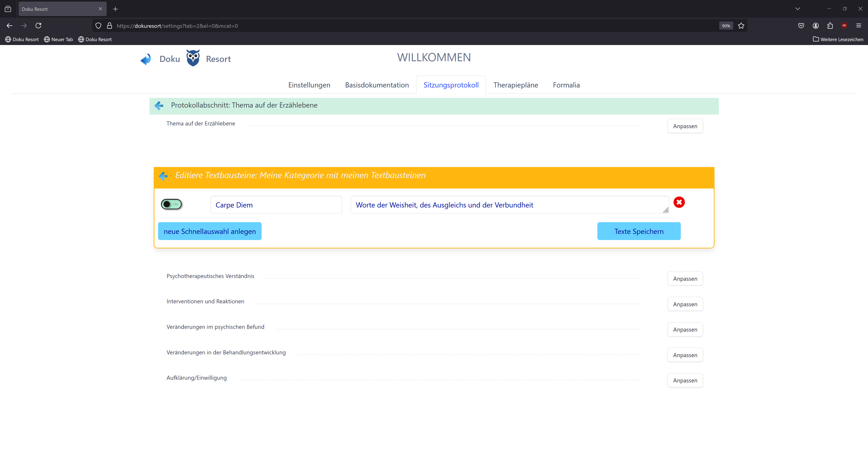
Task: Click back arrow in green Protokollabschnitt header
Action: (x=159, y=106)
